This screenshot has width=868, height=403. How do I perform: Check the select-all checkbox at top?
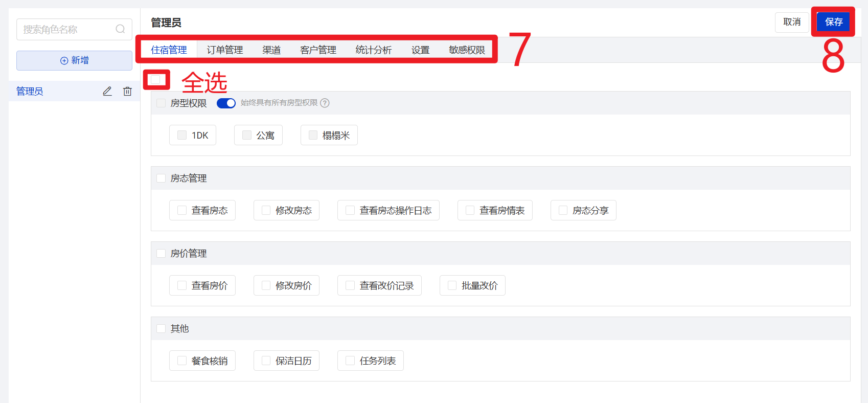(x=156, y=80)
